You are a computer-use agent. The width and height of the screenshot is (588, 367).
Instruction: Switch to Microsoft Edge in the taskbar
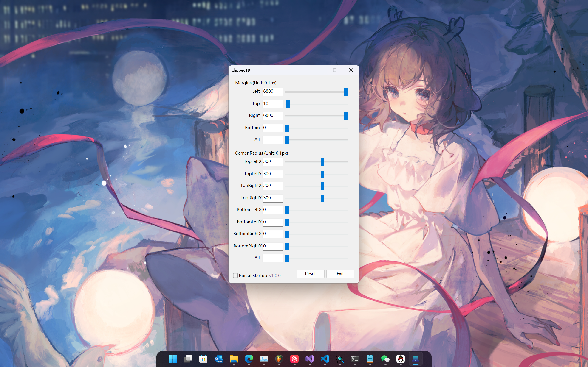click(249, 359)
